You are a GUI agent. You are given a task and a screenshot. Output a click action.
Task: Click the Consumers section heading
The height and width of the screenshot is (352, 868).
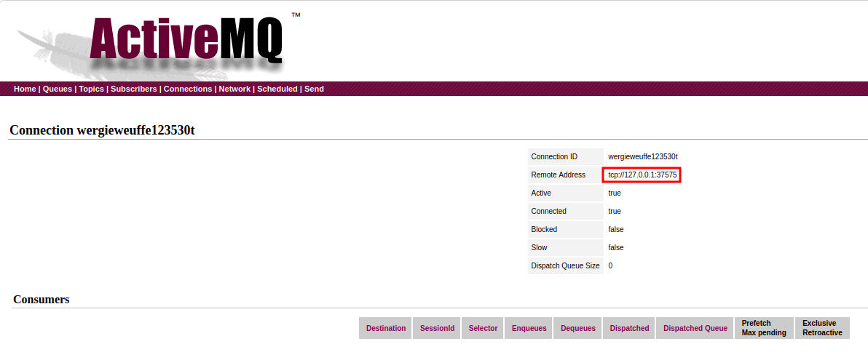[41, 300]
